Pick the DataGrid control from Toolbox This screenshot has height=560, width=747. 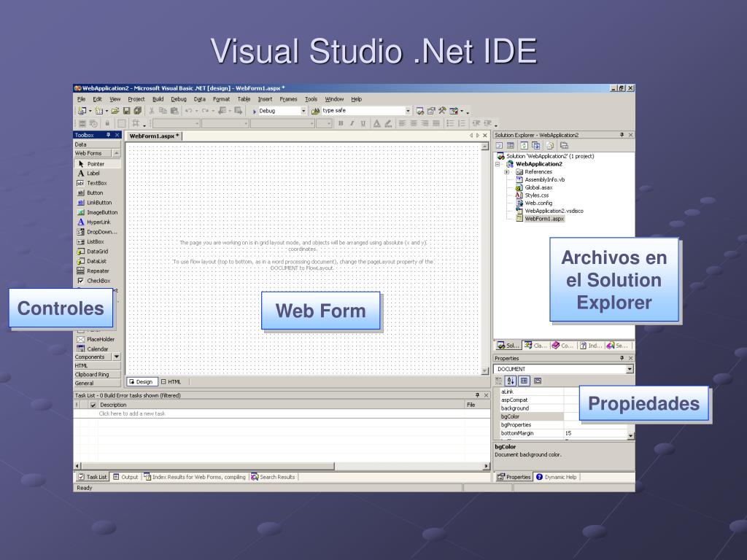(x=97, y=251)
